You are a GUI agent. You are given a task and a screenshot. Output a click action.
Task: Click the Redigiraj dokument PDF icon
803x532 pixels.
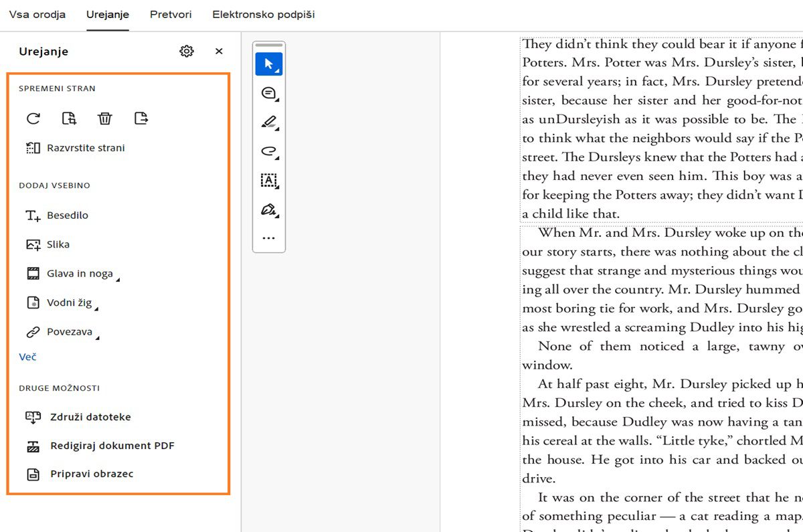33,446
